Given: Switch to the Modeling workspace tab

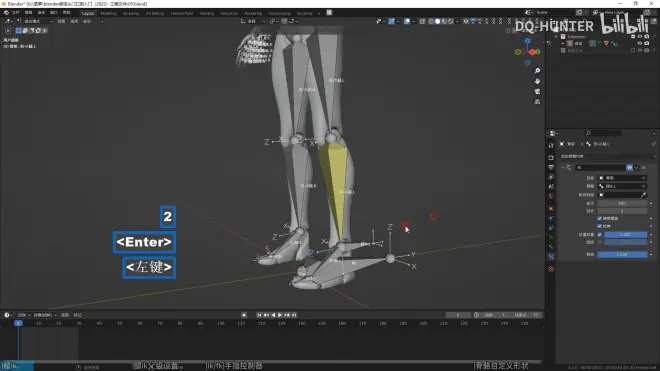Looking at the screenshot, I should (108, 13).
